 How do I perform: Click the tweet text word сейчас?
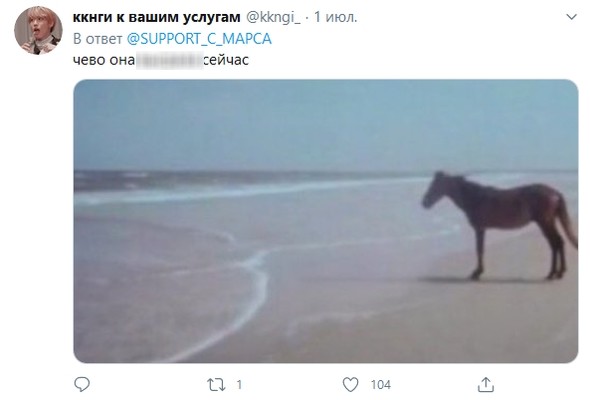pos(226,60)
